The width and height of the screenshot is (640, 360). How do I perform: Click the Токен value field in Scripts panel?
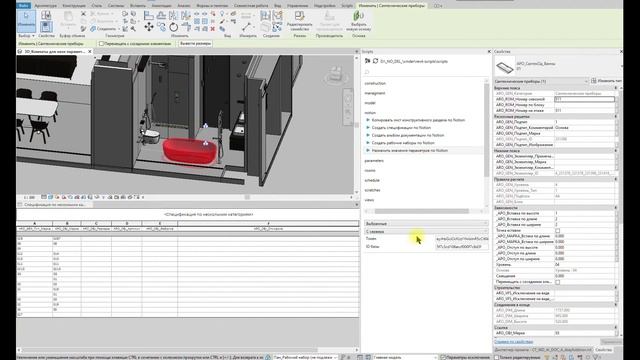point(462,239)
